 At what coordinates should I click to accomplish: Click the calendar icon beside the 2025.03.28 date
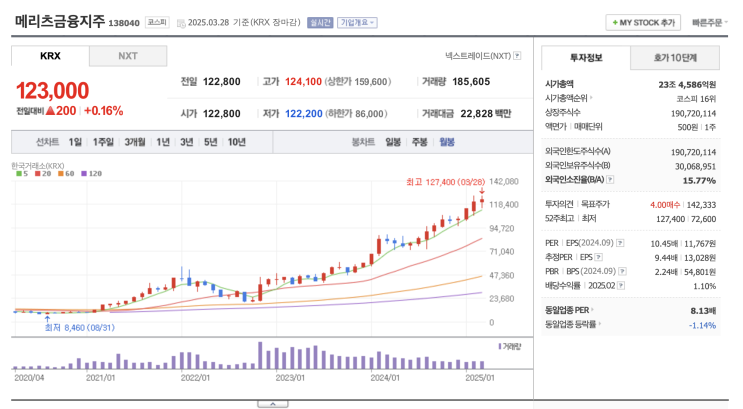pyautogui.click(x=181, y=23)
